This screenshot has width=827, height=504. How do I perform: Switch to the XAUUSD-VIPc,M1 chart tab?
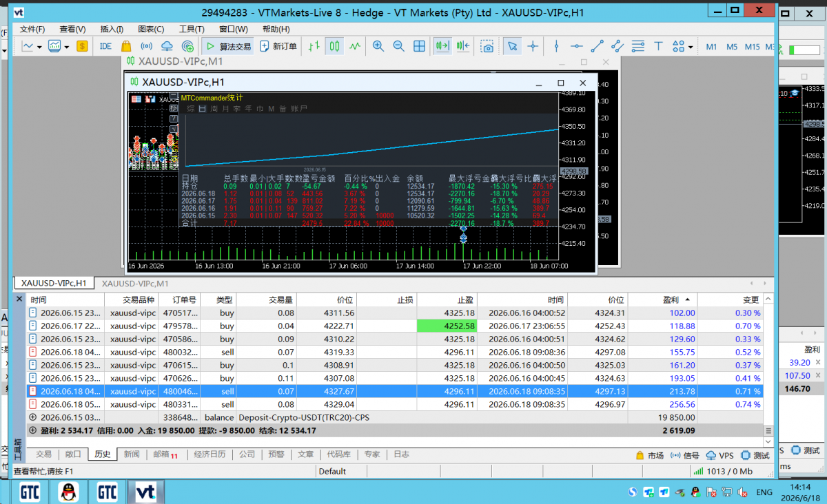(135, 283)
